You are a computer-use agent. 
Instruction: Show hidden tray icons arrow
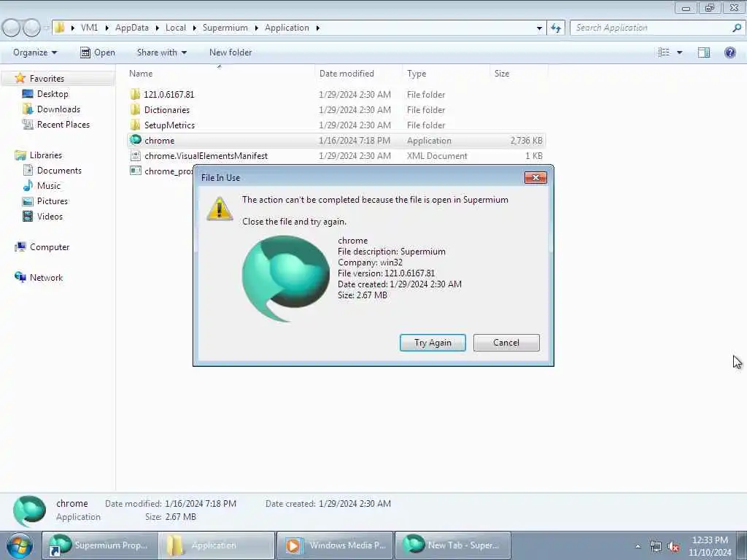638,546
